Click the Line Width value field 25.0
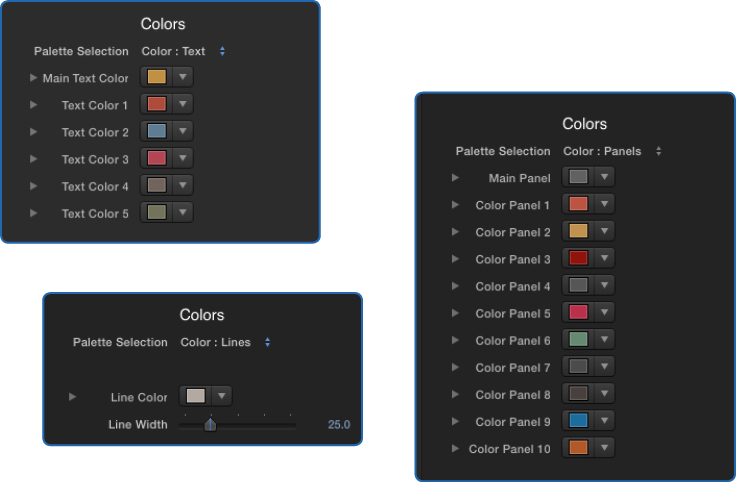736x482 pixels. click(x=339, y=425)
